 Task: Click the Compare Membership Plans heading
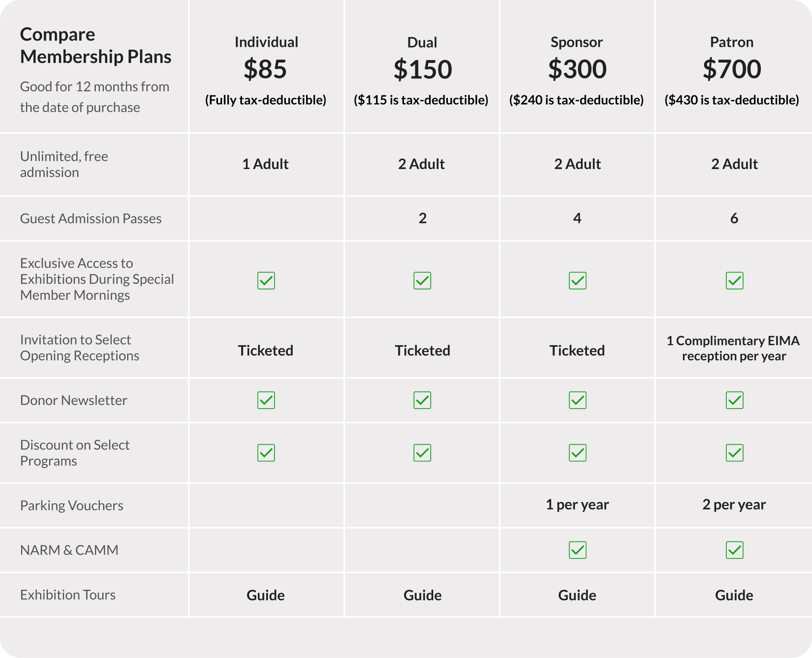click(96, 45)
